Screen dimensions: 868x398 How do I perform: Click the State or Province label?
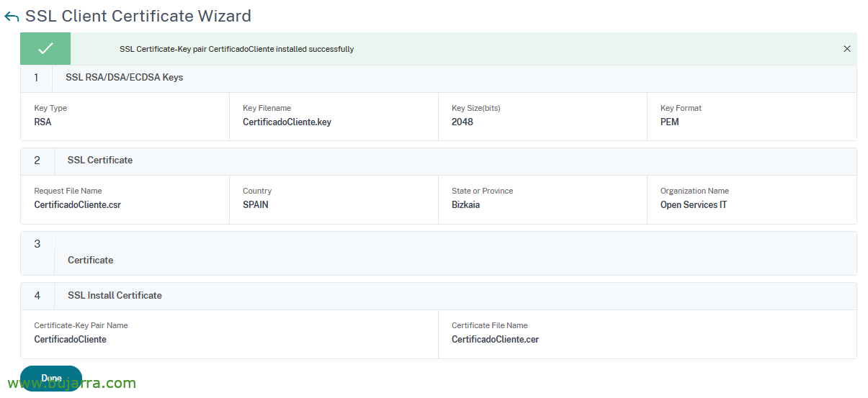[483, 191]
